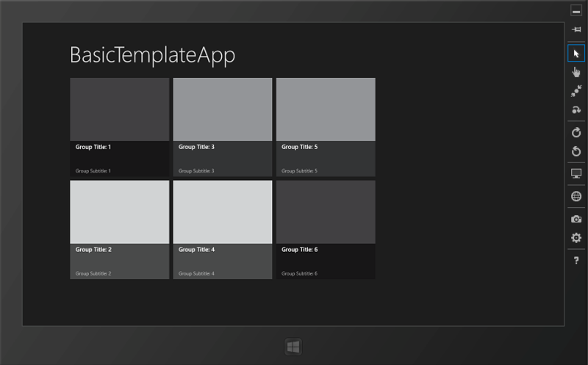Click 'Group Subtitle: 1' text

(x=93, y=171)
